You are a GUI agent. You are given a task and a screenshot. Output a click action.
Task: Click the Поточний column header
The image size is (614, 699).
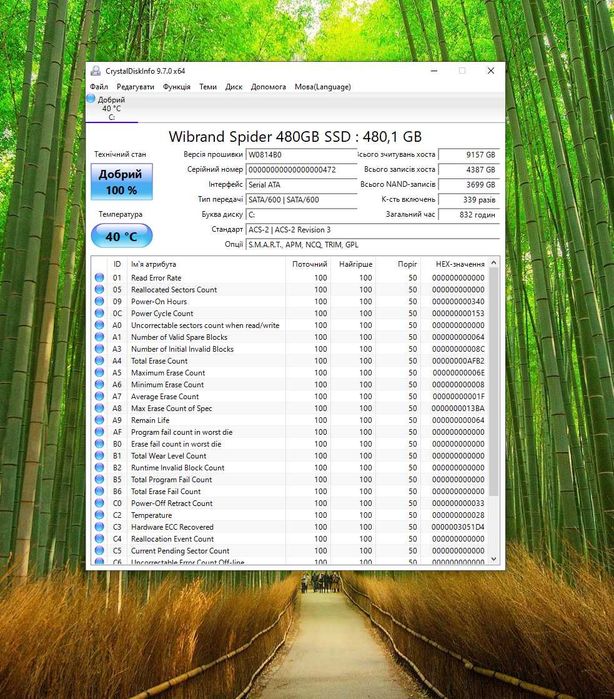308,264
